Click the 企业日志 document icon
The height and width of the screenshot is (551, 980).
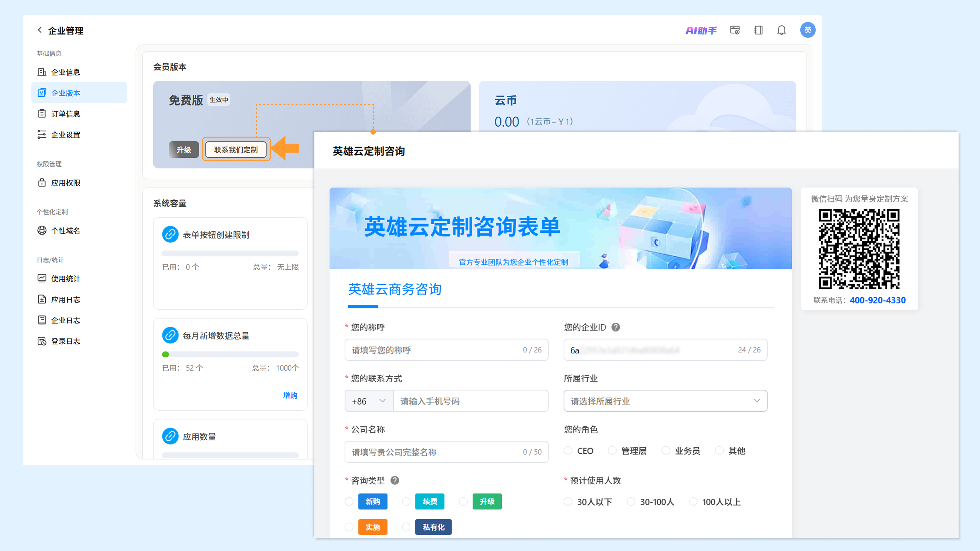pos(42,320)
